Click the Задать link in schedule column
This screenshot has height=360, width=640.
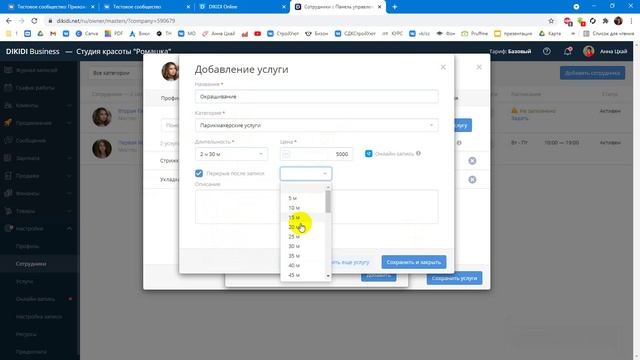point(520,118)
